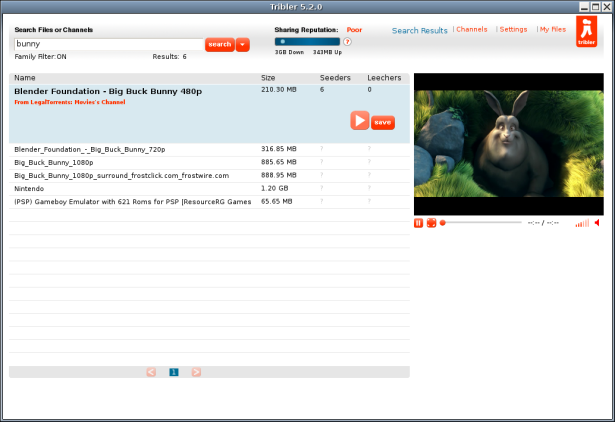
Task: Click the Big Buck Bunny video preview
Action: [509, 144]
